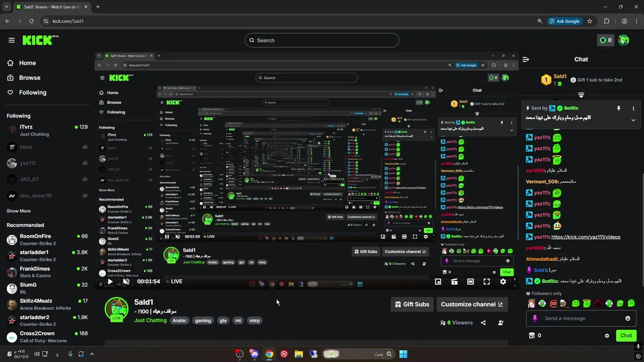Select the gta tag
Viewport: 644px width, 362px height.
point(223,320)
